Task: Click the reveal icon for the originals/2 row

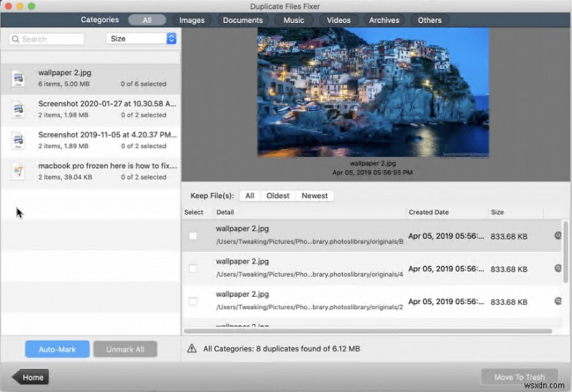Action: pyautogui.click(x=558, y=301)
